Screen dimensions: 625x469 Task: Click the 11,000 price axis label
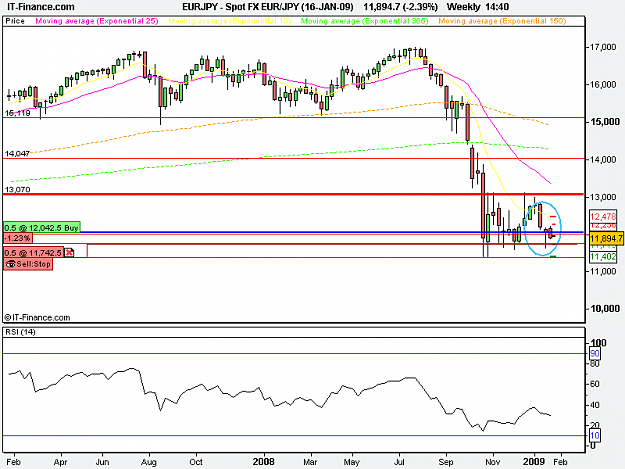tap(603, 271)
